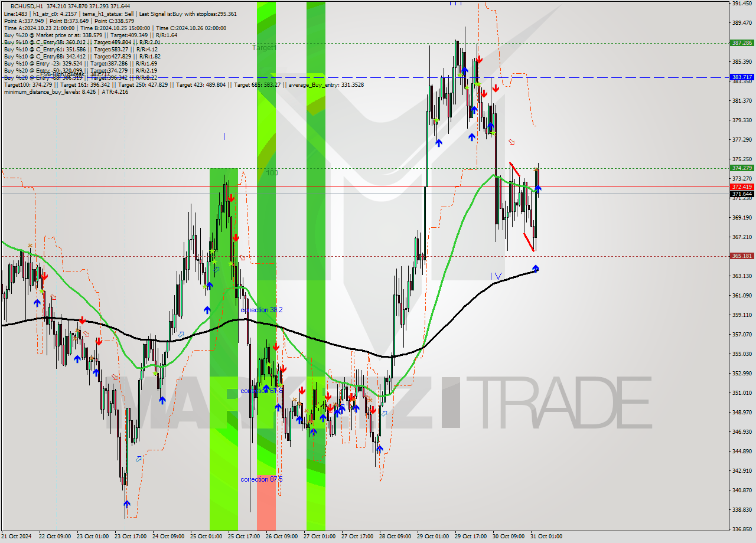This screenshot has height=543, width=756.
Task: Click the black 371.644 current price tag
Action: click(x=742, y=194)
